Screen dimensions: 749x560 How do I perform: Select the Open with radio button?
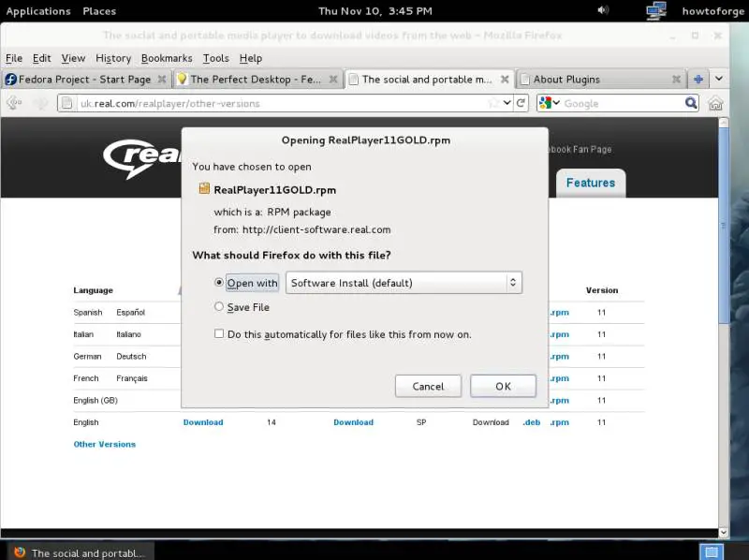(219, 283)
